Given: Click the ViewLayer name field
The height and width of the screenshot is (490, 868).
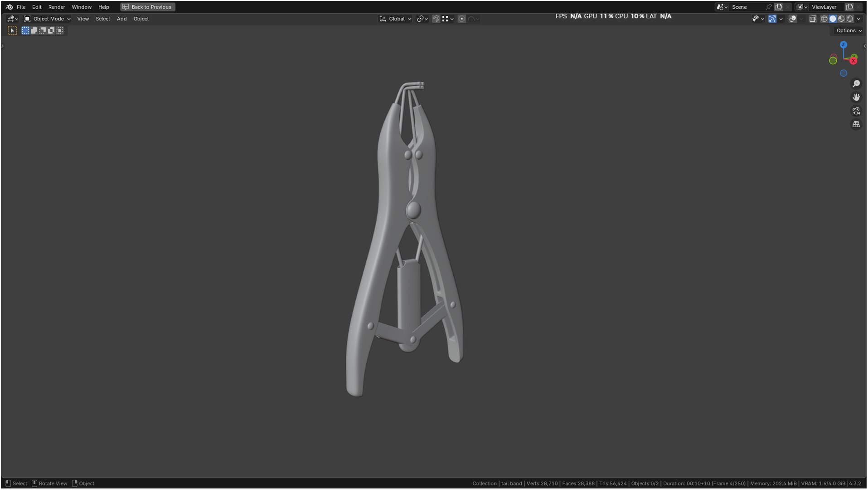Looking at the screenshot, I should point(827,7).
